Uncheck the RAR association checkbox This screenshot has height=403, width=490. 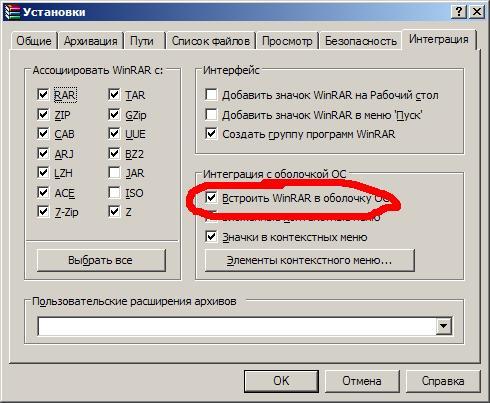[x=43, y=95]
